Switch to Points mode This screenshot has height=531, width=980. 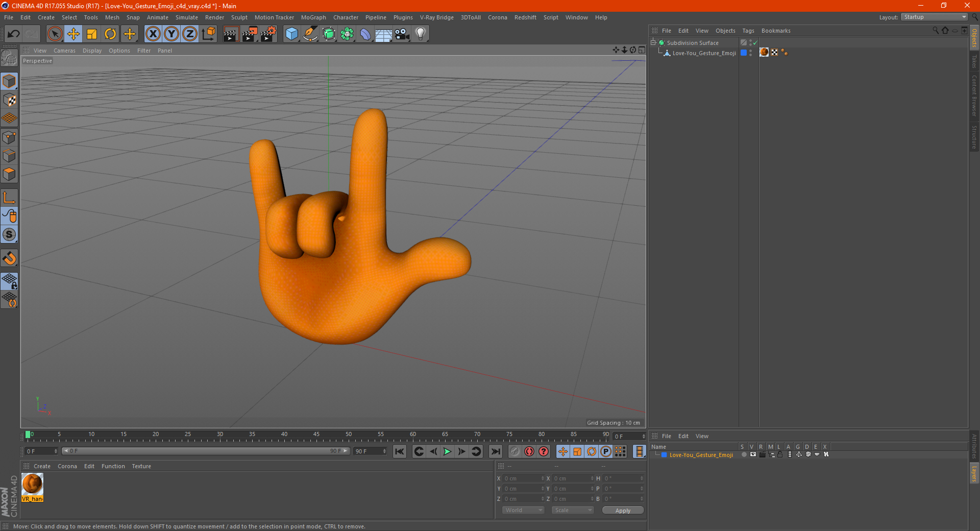click(x=9, y=137)
